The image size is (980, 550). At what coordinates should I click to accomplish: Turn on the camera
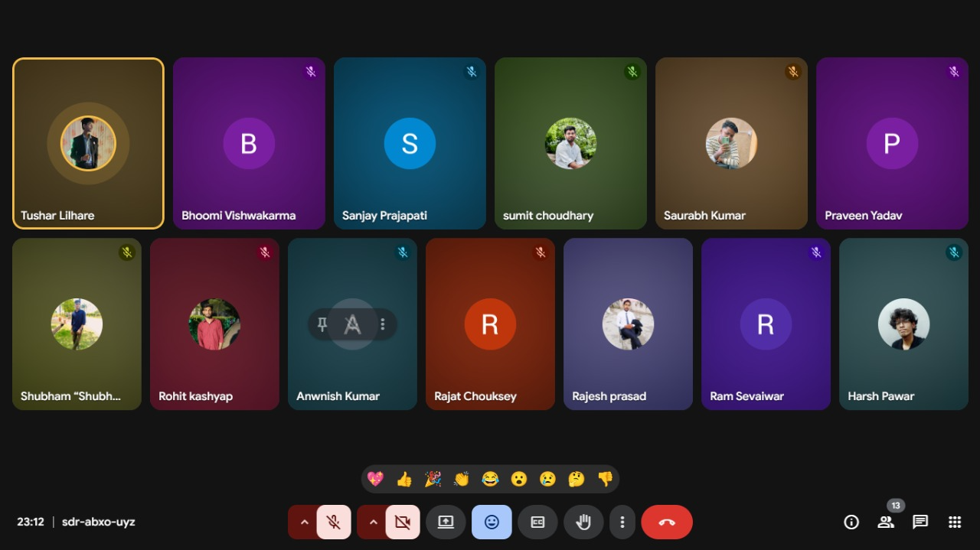pos(403,522)
